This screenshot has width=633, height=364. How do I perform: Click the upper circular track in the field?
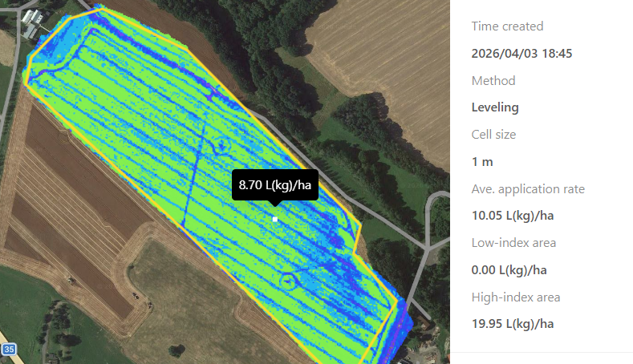point(218,146)
